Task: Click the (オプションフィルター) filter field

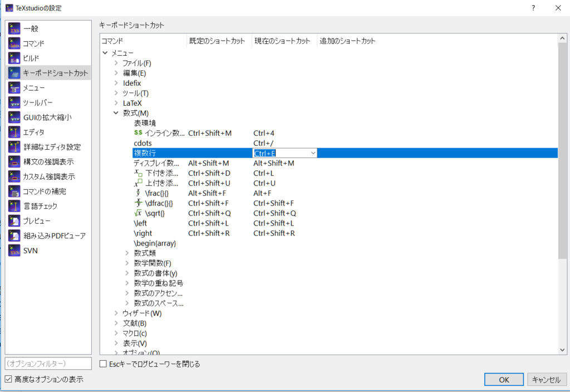Action: [x=48, y=363]
